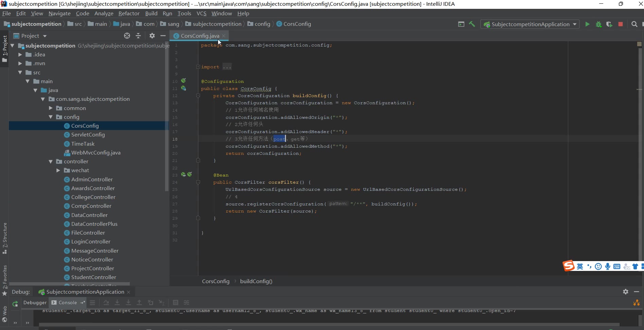This screenshot has width=644, height=330.
Task: Stop the running application
Action: click(x=621, y=24)
